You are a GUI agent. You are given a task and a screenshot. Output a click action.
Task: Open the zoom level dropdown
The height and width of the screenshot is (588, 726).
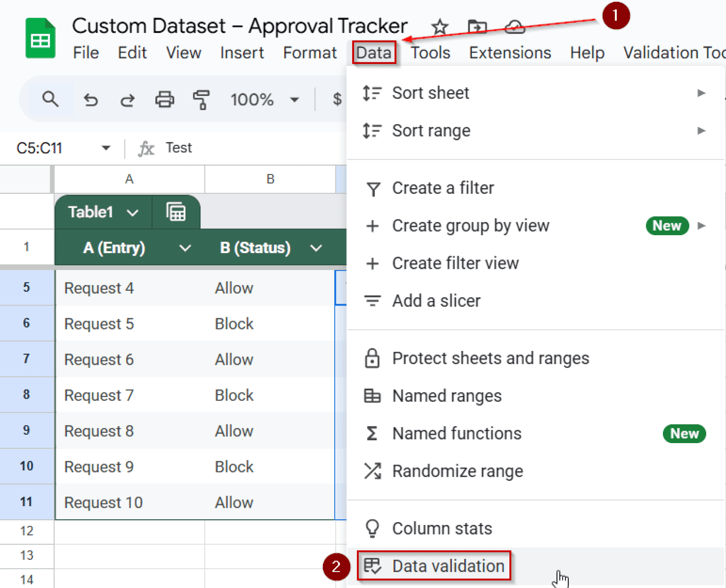tap(294, 100)
